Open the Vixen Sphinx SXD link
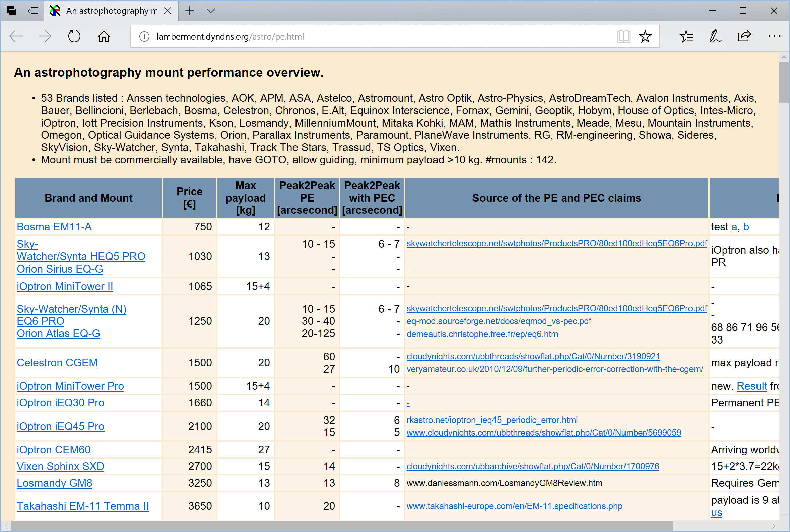The image size is (790, 532). pos(60,466)
